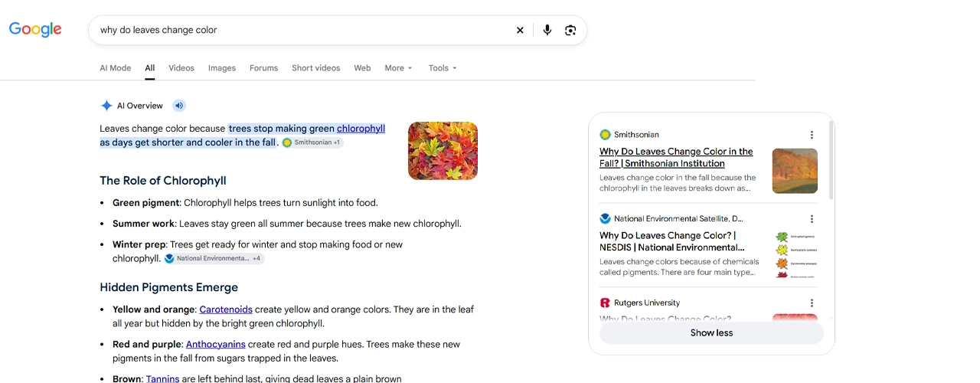Play AI Overview audio speaker icon
The height and width of the screenshot is (383, 980).
click(179, 106)
